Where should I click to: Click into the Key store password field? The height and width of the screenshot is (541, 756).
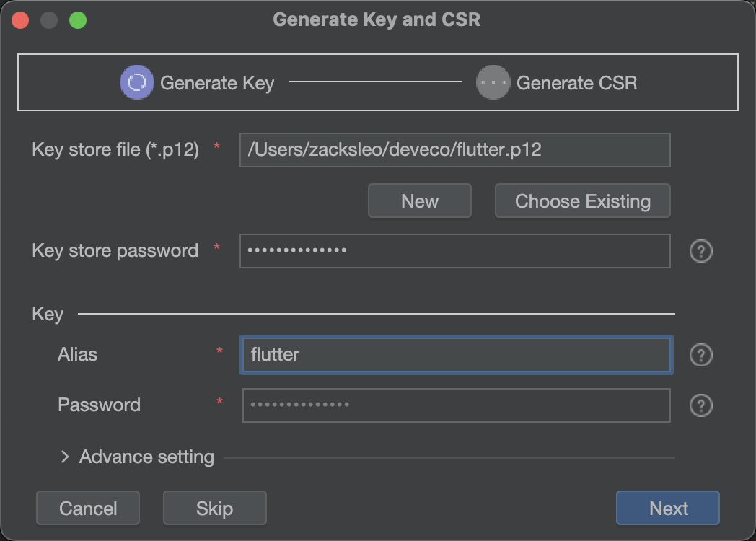click(x=454, y=251)
